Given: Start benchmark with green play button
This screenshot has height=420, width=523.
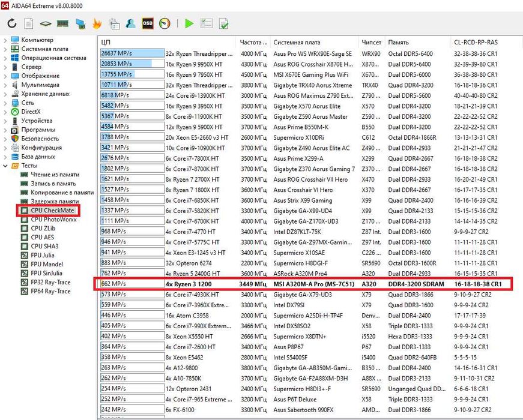Looking at the screenshot, I should pos(189,23).
